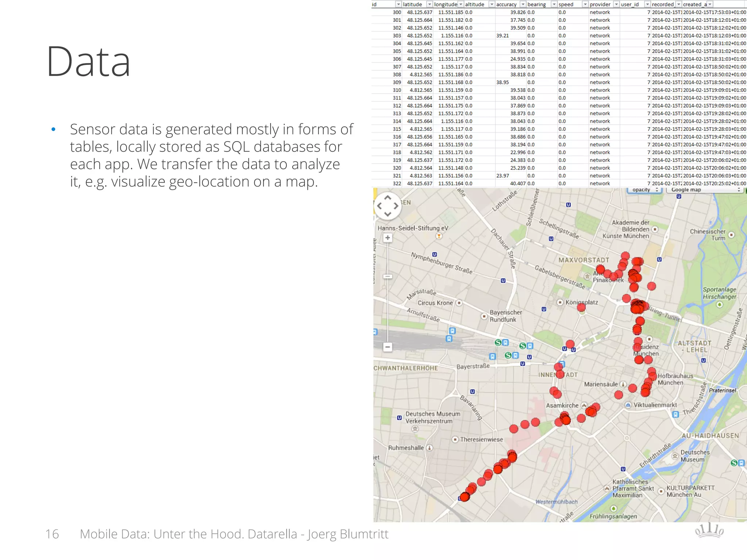747x560 pixels.
Task: Click the U-Bahn icon above Nymphenburger Straße
Action: pyautogui.click(x=434, y=254)
